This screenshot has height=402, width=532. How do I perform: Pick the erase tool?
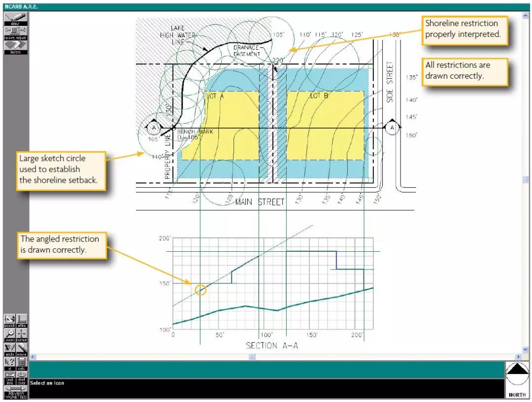tap(22, 349)
